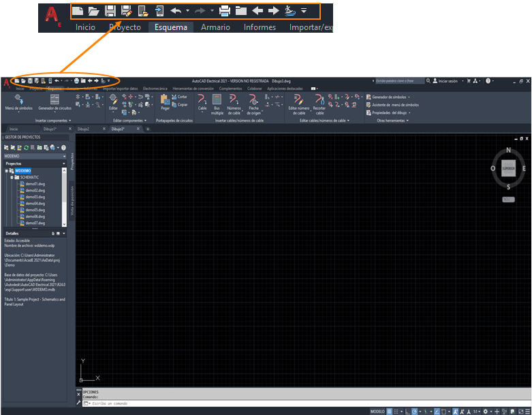The height and width of the screenshot is (415, 532).
Task: Expand the Proyectos section dropdown arrow
Action: 63,164
